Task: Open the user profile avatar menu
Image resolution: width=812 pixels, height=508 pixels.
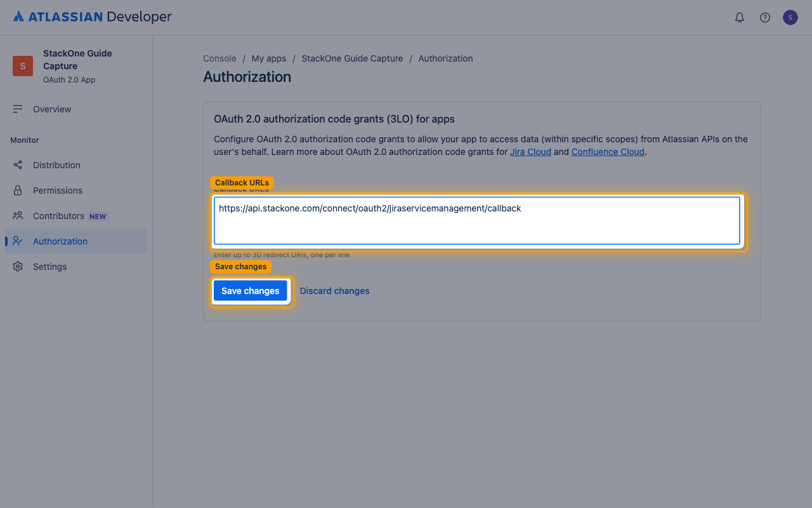Action: (790, 18)
